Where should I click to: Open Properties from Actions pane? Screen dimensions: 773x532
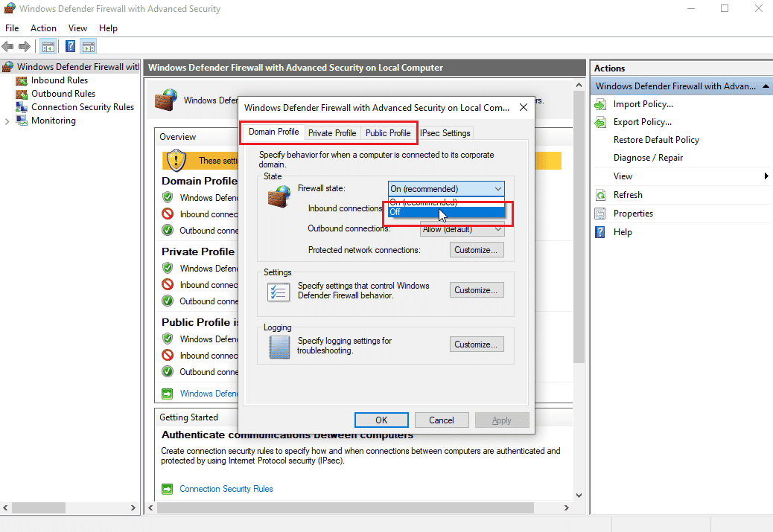click(x=633, y=214)
